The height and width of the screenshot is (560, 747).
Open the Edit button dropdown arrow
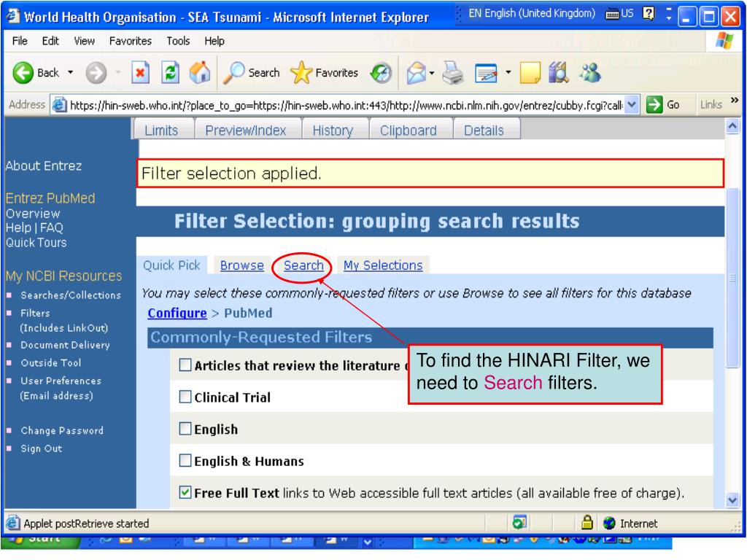click(x=508, y=73)
